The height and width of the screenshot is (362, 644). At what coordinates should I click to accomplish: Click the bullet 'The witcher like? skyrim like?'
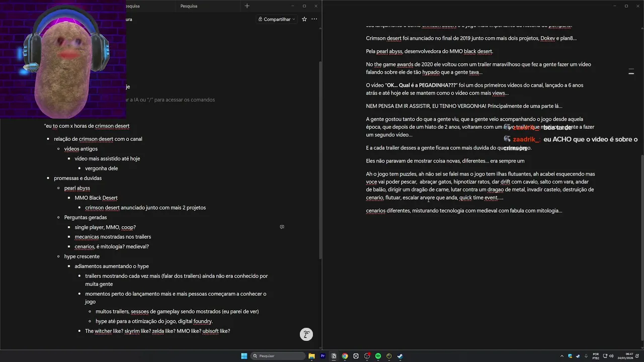click(x=157, y=331)
